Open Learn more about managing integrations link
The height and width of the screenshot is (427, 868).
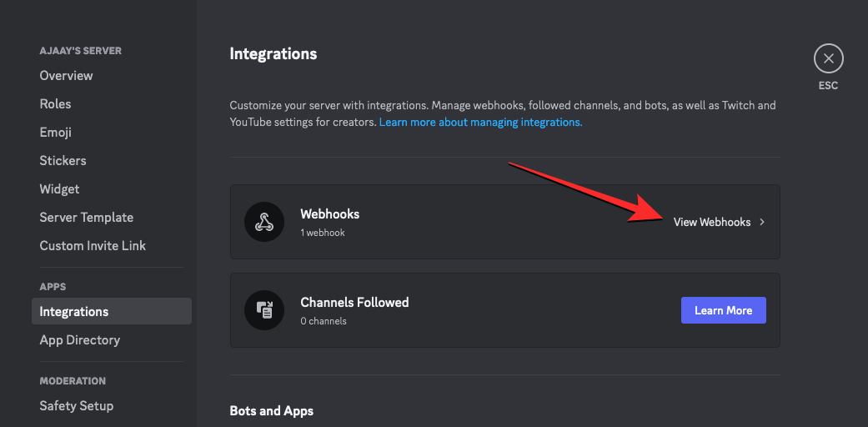(x=480, y=122)
